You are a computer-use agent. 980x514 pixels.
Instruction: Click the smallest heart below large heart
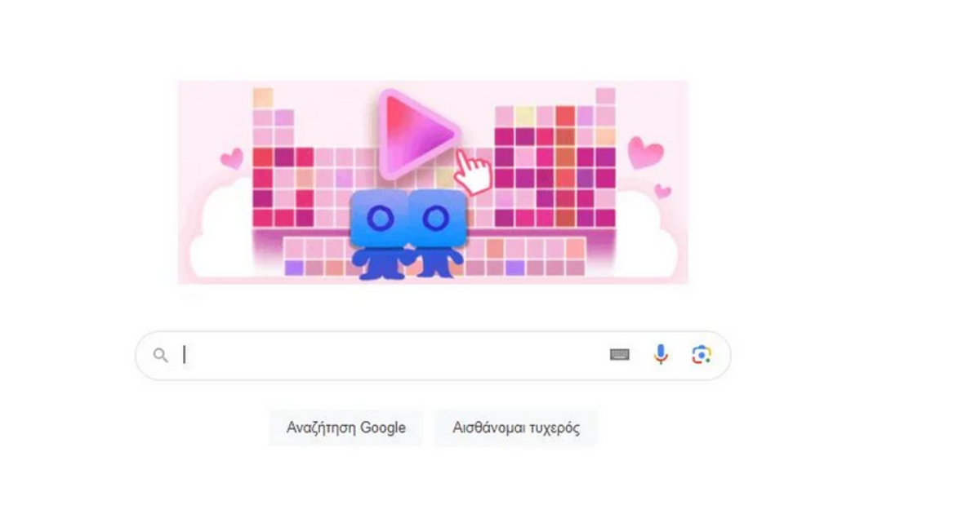point(663,192)
